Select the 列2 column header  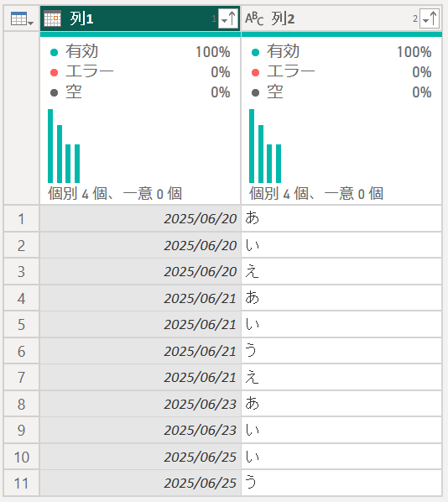[x=341, y=18]
